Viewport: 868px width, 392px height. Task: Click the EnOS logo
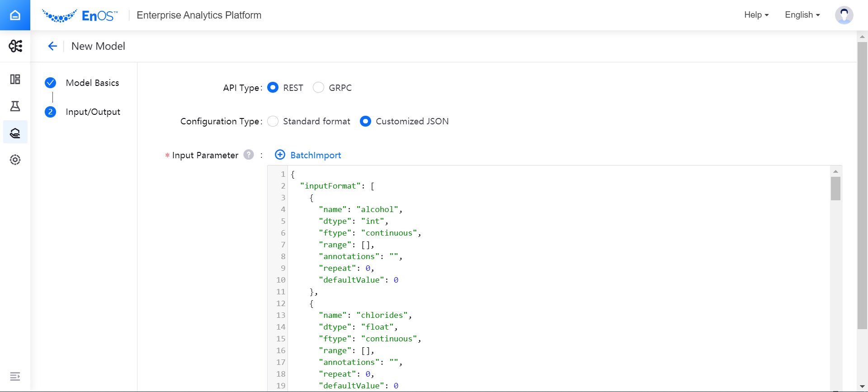click(x=80, y=15)
